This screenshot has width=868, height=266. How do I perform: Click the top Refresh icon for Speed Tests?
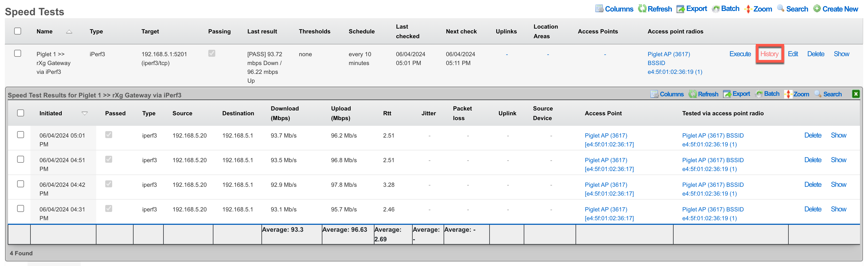click(642, 9)
